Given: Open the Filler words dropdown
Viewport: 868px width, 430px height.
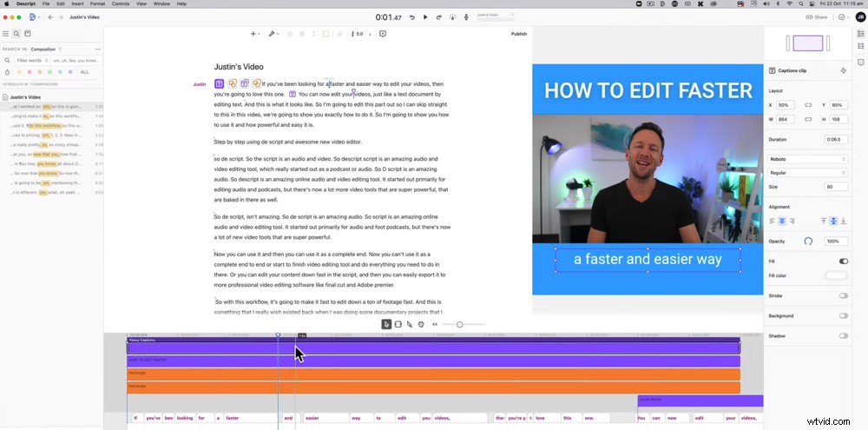Looking at the screenshot, I should point(32,60).
